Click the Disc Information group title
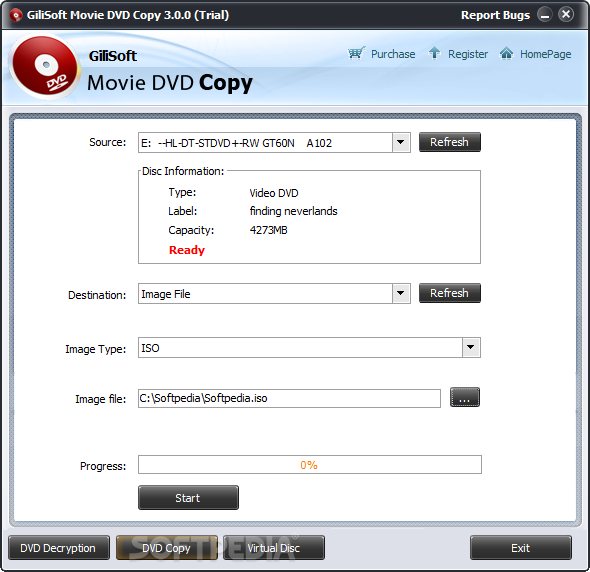 [183, 171]
